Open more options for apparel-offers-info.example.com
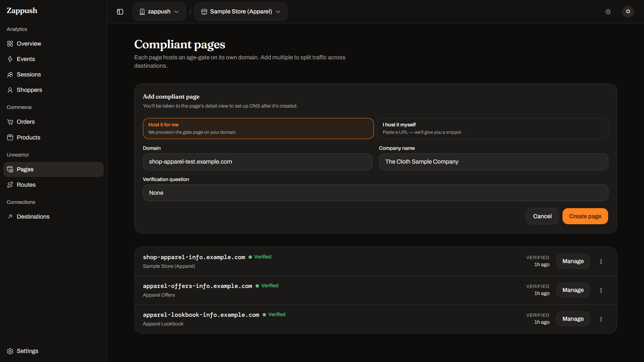 [601, 290]
